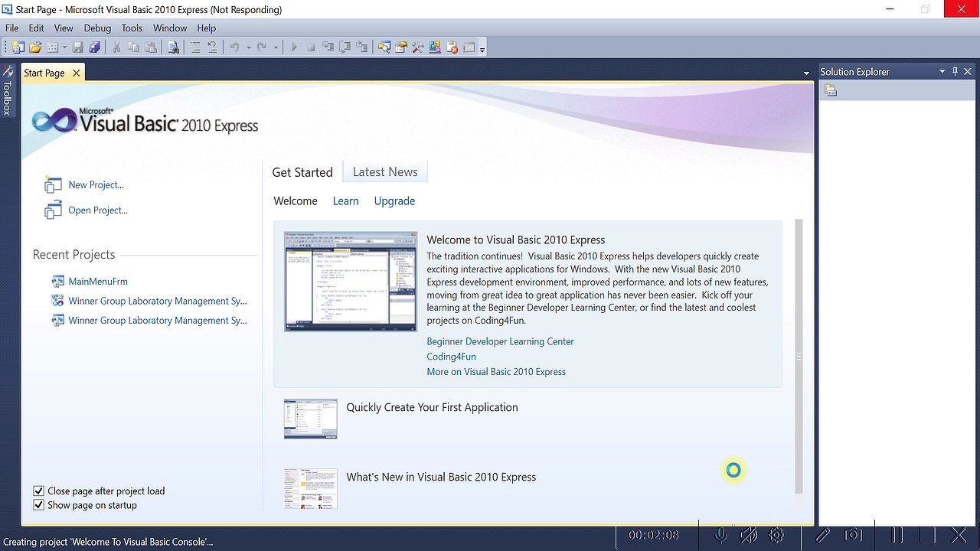Open the active documents tab dropdown
This screenshot has height=551, width=980.
(806, 73)
